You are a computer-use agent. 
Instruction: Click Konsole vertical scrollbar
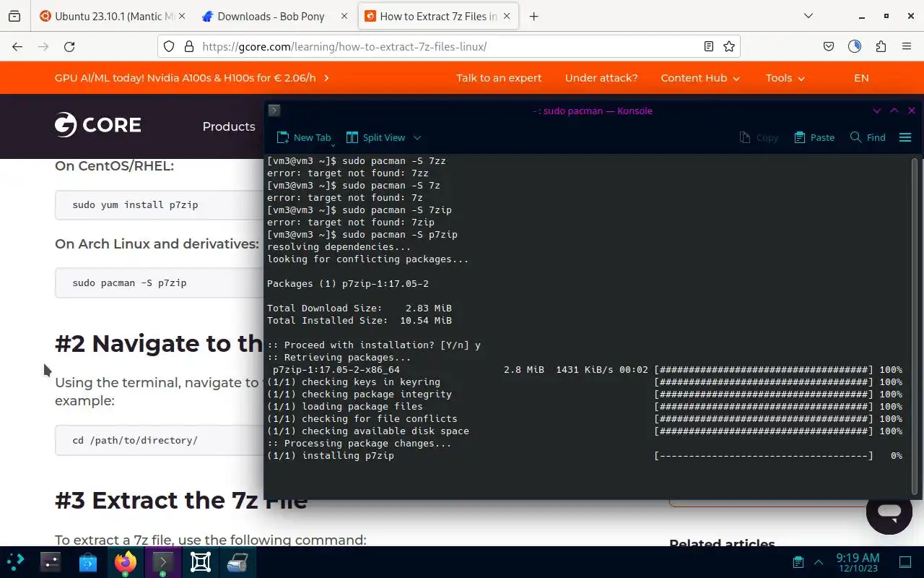point(915,325)
